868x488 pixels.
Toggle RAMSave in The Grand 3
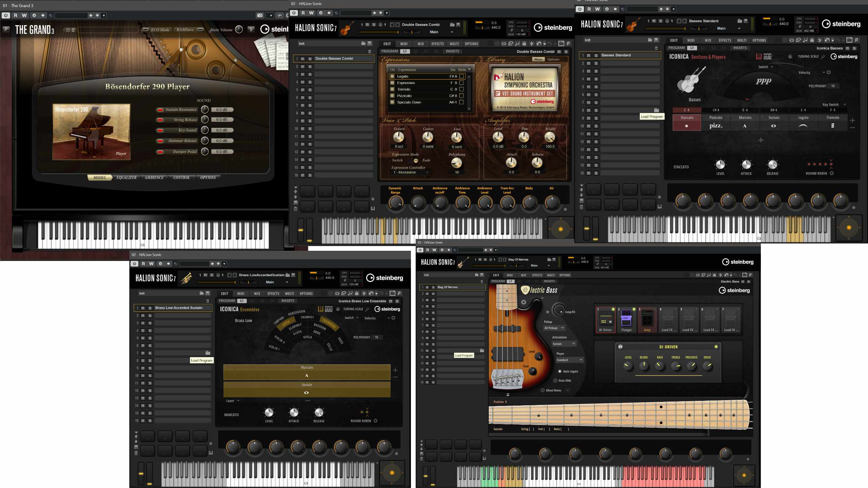click(x=200, y=30)
